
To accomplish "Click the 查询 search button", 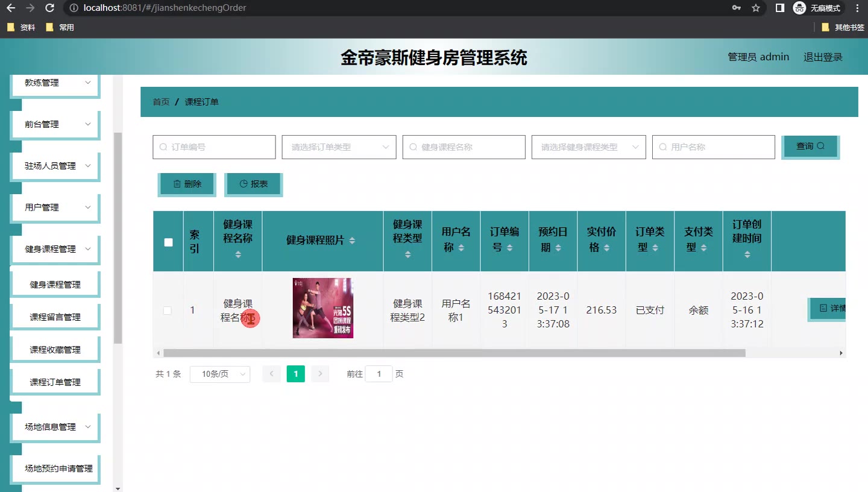I will [x=810, y=147].
